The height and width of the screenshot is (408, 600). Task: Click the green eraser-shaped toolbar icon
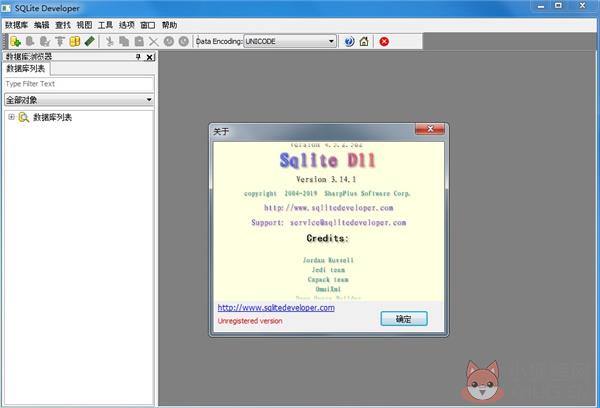90,41
